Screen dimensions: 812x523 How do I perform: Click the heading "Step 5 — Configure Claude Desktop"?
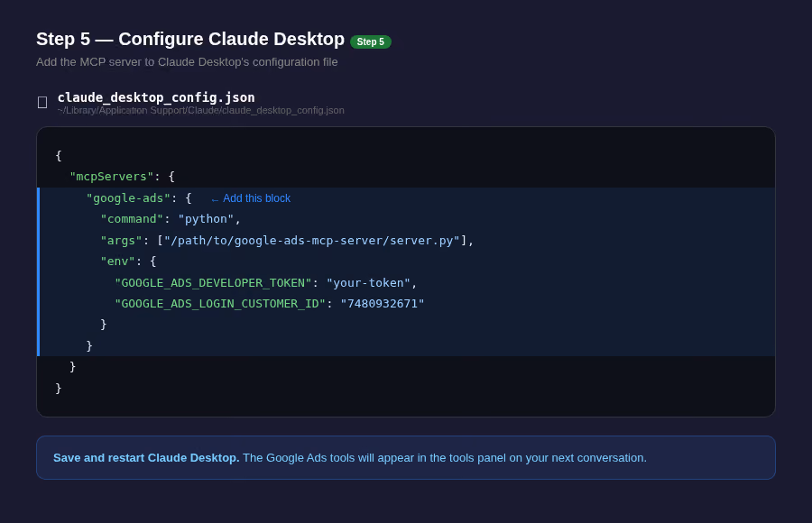pyautogui.click(x=190, y=39)
